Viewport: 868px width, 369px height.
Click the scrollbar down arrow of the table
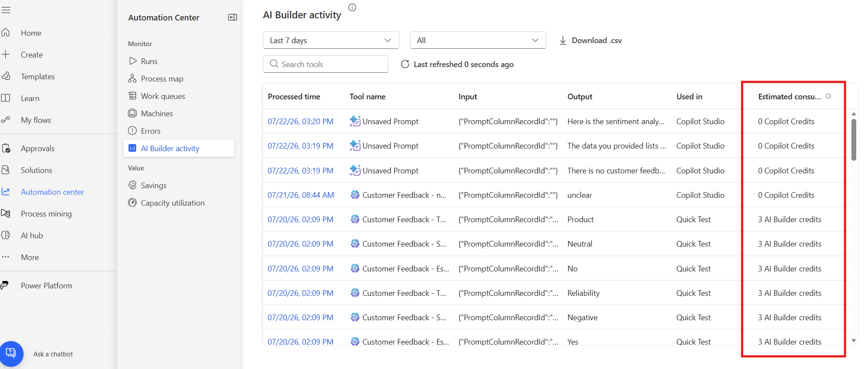coord(854,341)
